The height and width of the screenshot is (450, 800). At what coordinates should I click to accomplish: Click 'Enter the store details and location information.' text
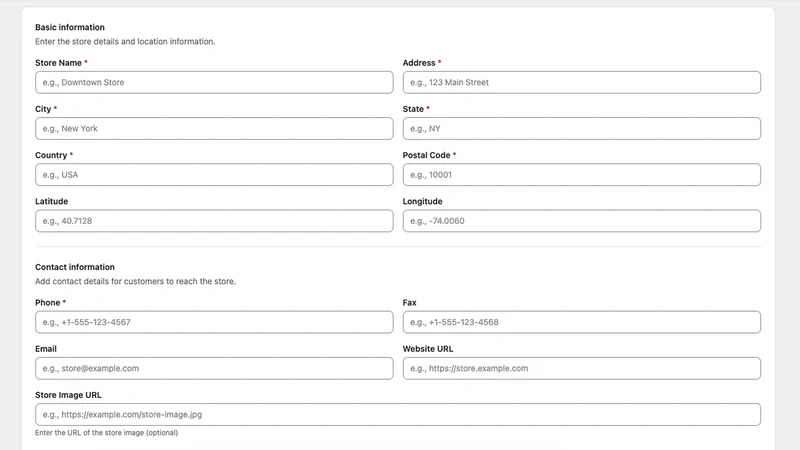[125, 41]
